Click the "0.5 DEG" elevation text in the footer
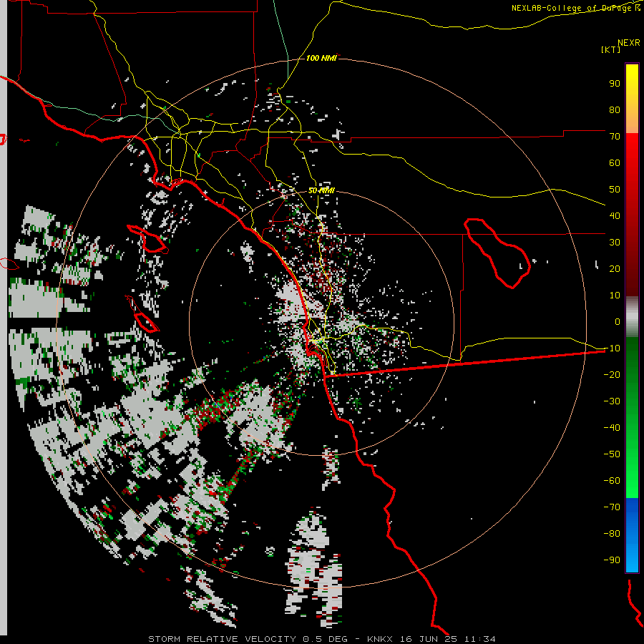This screenshot has width=644, height=644. (326, 639)
